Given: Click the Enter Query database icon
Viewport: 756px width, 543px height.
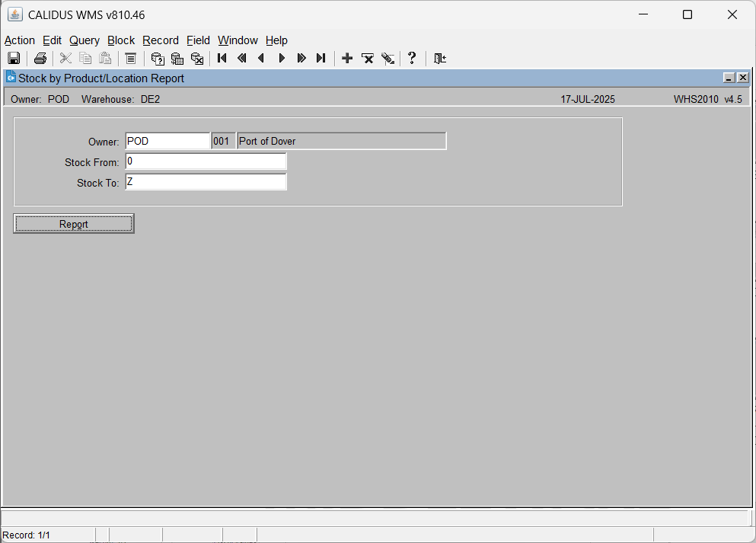Looking at the screenshot, I should tap(158, 59).
